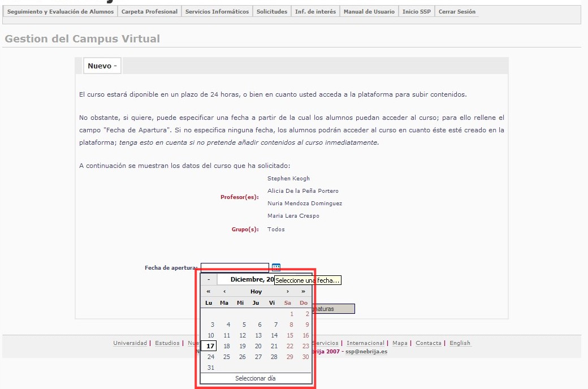Open Manual de Usuario menu
The height and width of the screenshot is (389, 588).
coord(369,12)
